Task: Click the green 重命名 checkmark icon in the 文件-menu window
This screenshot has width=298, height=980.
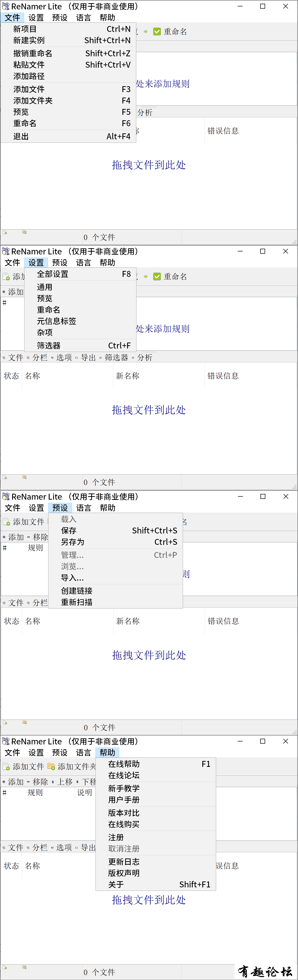Action: [x=157, y=32]
